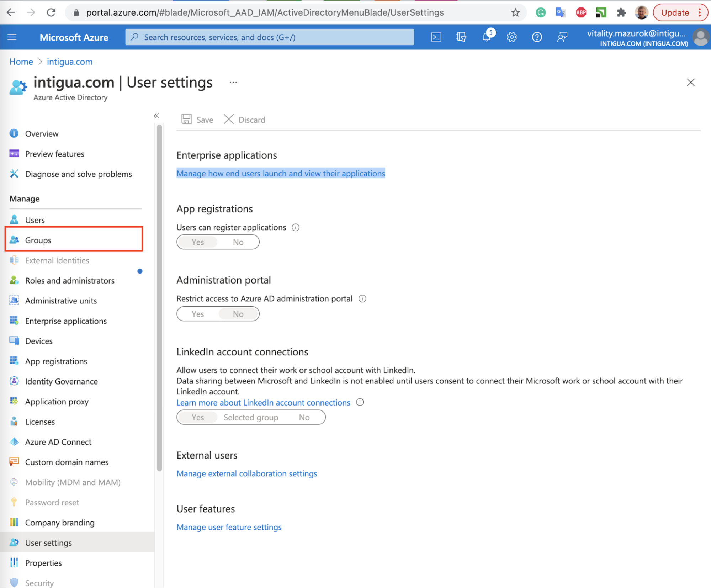Open Groups in the Manage menu
The width and height of the screenshot is (711, 588).
(x=38, y=240)
